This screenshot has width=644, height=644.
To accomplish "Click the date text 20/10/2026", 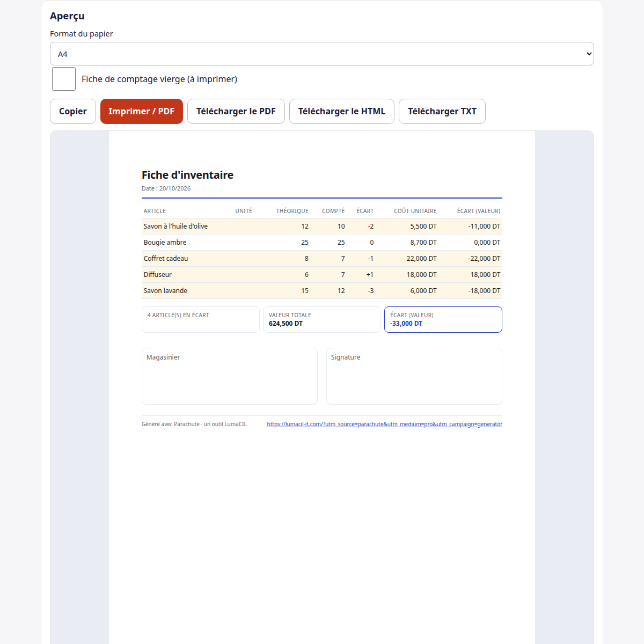I will pyautogui.click(x=175, y=188).
